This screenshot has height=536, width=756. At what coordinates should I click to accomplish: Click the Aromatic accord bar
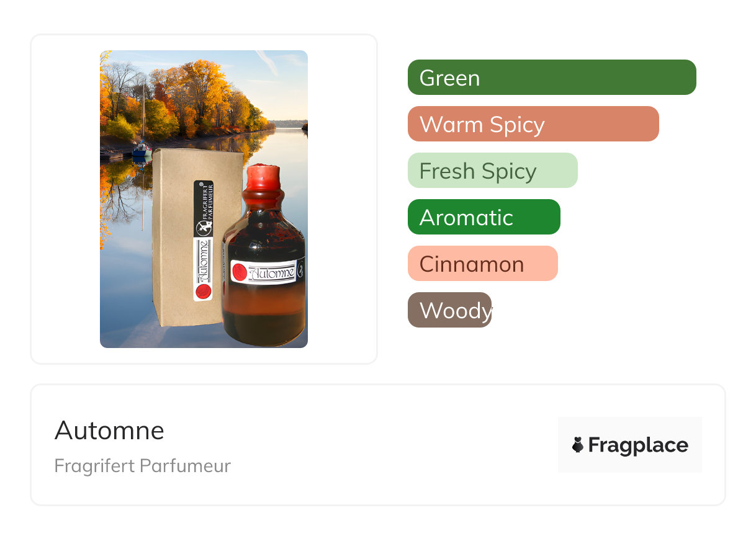[484, 217]
